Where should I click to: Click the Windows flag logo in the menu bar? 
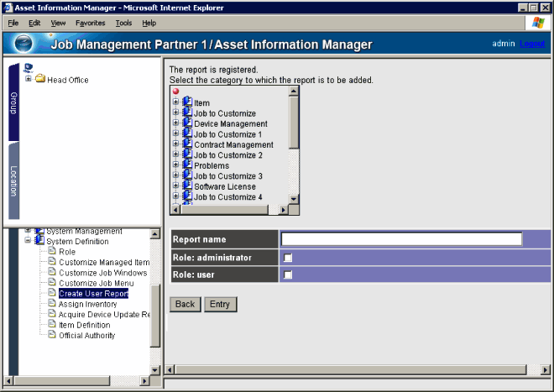(x=538, y=23)
